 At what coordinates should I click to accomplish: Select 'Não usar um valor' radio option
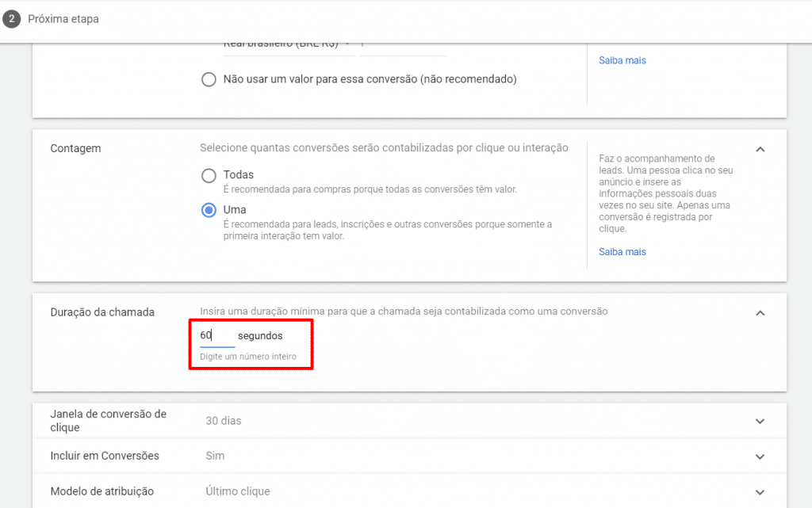(209, 79)
